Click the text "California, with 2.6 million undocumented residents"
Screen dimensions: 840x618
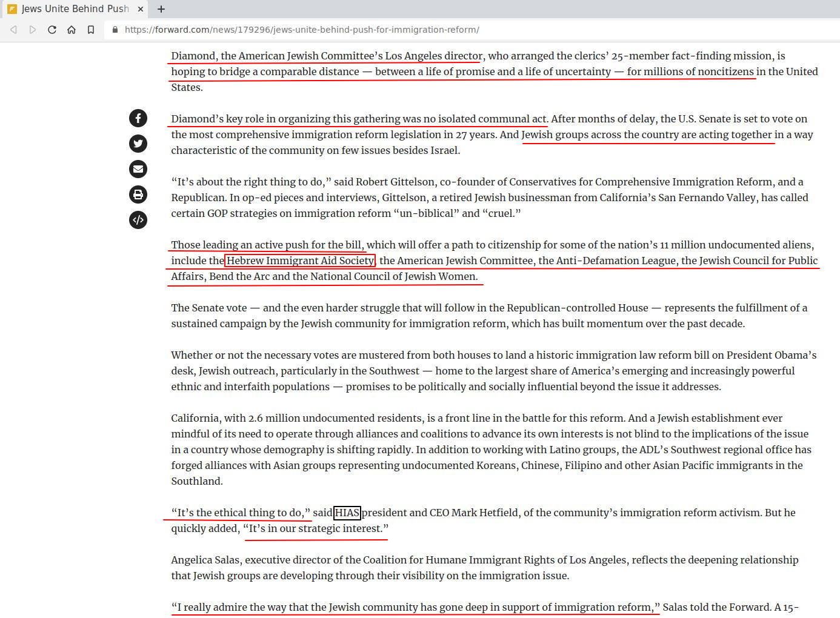pyautogui.click(x=297, y=418)
